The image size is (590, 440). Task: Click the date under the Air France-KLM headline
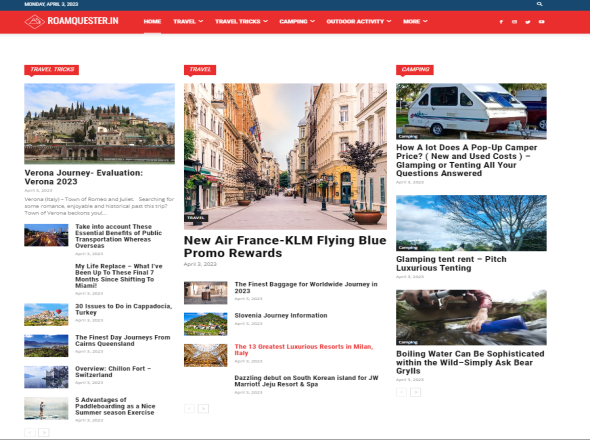[200, 264]
